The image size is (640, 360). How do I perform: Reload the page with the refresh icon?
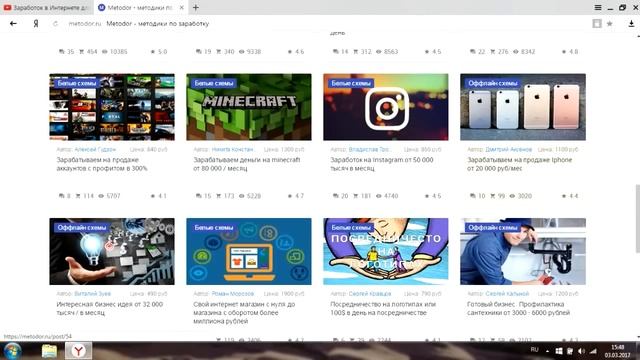point(55,24)
